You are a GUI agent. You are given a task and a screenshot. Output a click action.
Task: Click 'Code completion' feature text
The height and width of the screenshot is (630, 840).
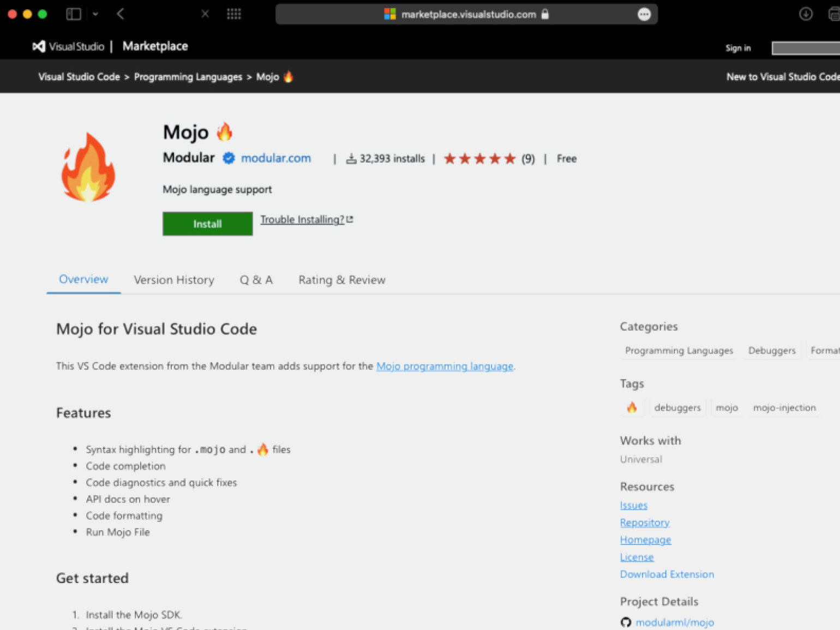(x=125, y=466)
